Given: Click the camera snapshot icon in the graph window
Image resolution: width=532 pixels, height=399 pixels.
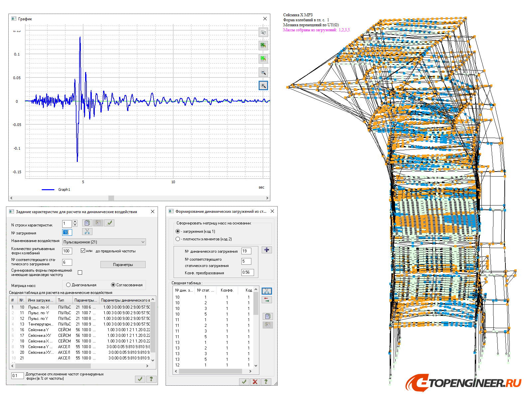Looking at the screenshot, I should click(263, 32).
